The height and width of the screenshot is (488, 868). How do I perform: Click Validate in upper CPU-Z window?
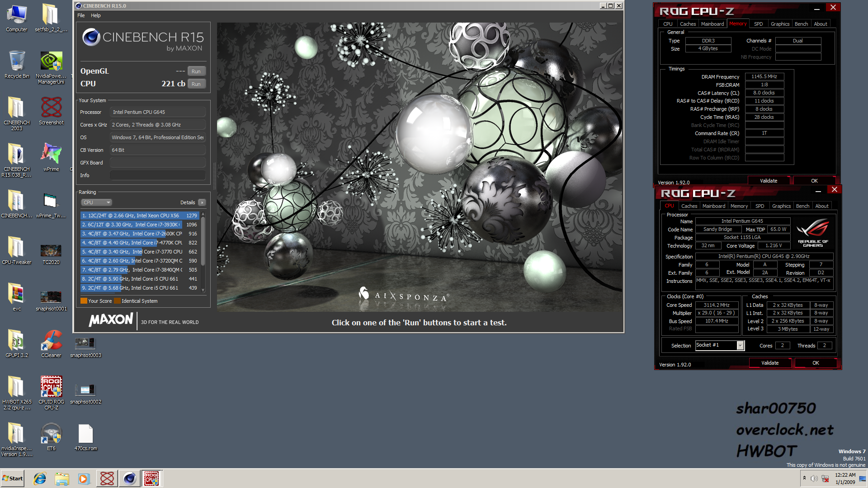pos(769,181)
